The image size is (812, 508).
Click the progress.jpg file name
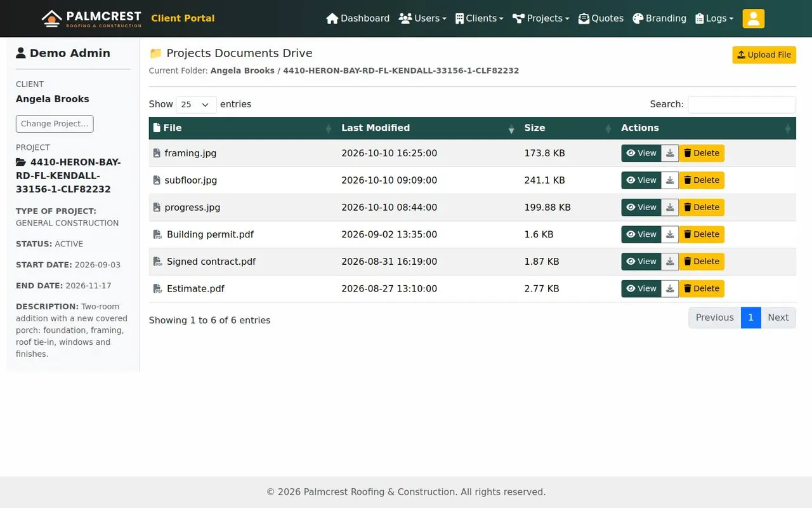point(192,208)
